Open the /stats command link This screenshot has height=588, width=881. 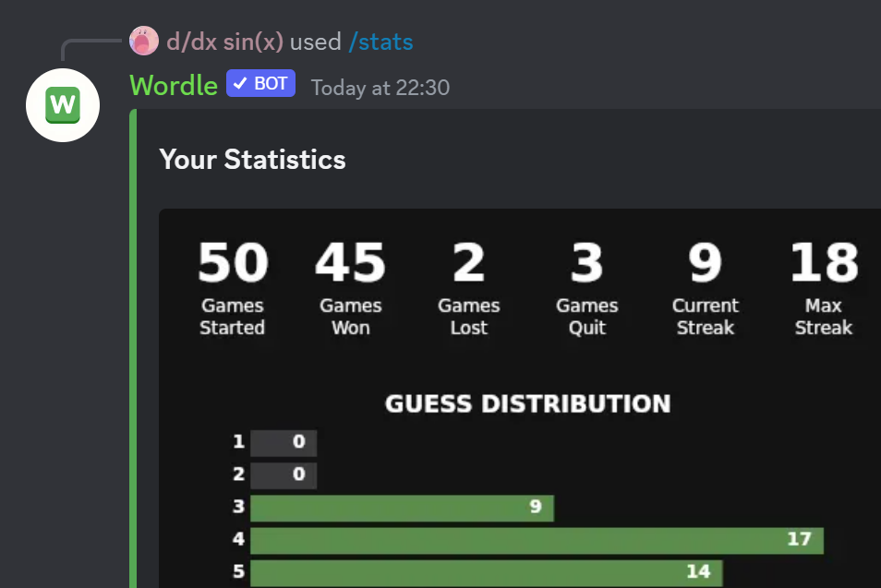(x=380, y=42)
